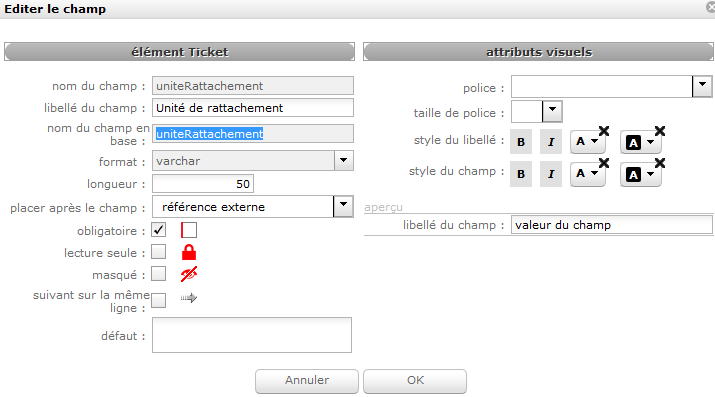Clear the libellé text color with its X

[604, 131]
